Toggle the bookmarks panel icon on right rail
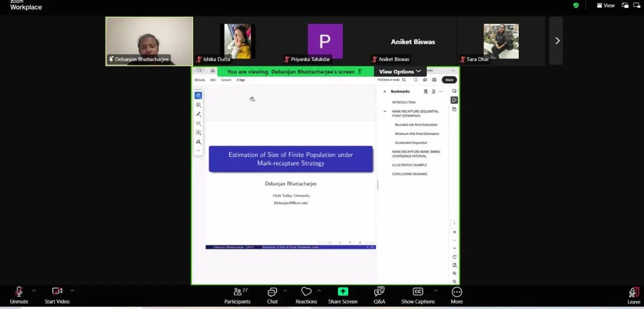This screenshot has height=309, width=644. 454,100
